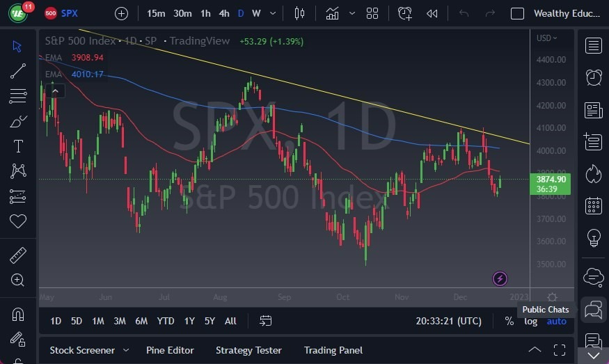Set the chart range to 1D
The image size is (609, 364).
point(56,321)
